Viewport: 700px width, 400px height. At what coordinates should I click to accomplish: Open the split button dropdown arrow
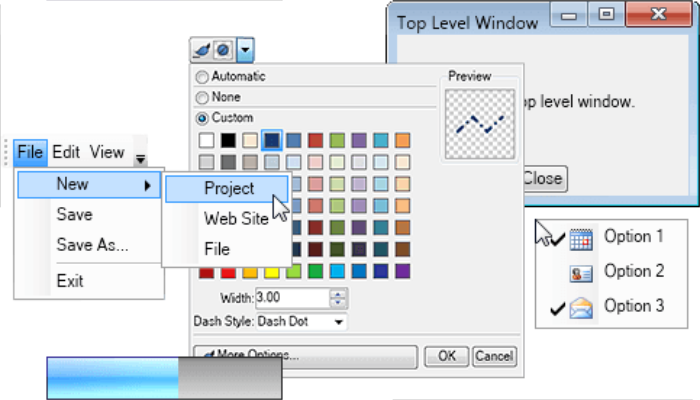245,50
